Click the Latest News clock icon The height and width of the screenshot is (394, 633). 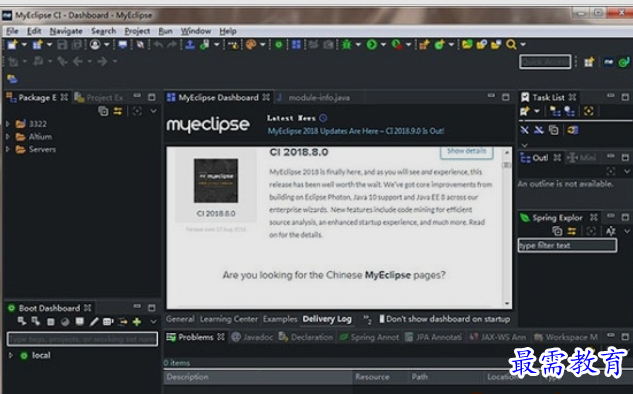[x=323, y=118]
